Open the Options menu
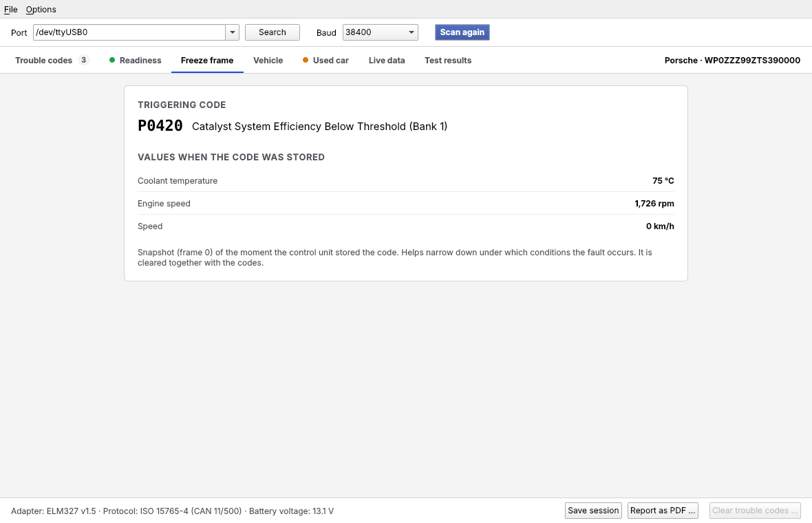 pos(41,10)
